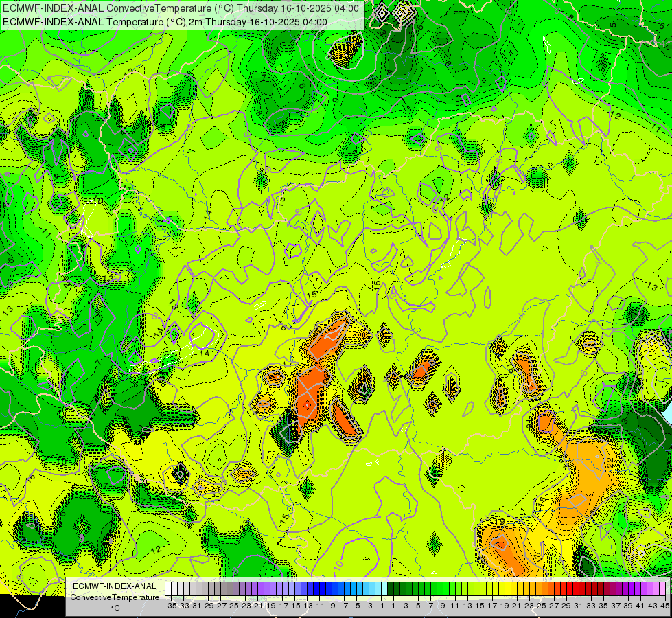
Task: Click the ConvectiveTemperature label in the legend
Action: [115, 597]
